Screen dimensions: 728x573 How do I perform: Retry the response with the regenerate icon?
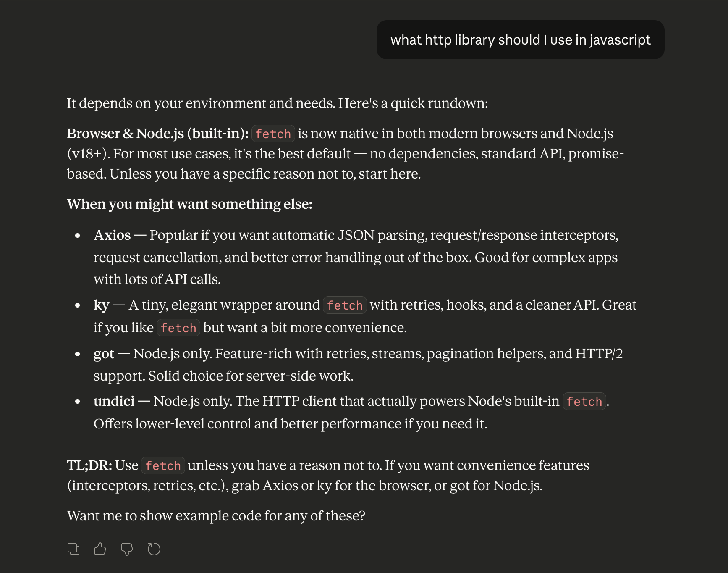tap(154, 549)
